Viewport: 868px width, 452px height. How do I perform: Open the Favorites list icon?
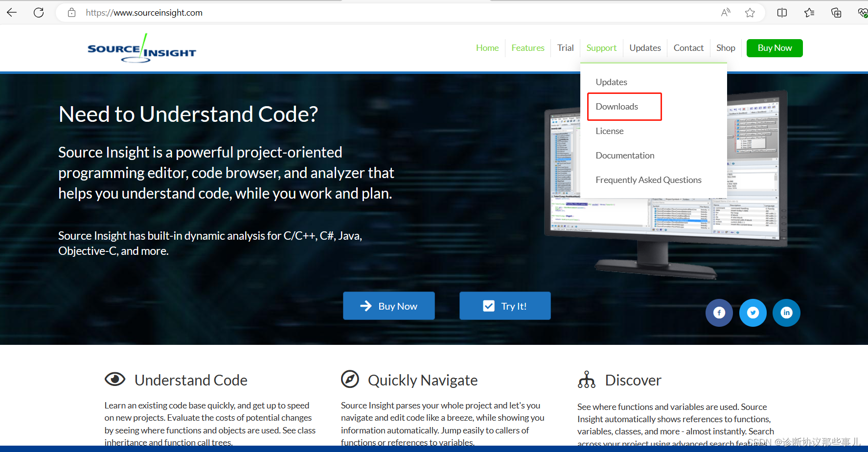[809, 13]
